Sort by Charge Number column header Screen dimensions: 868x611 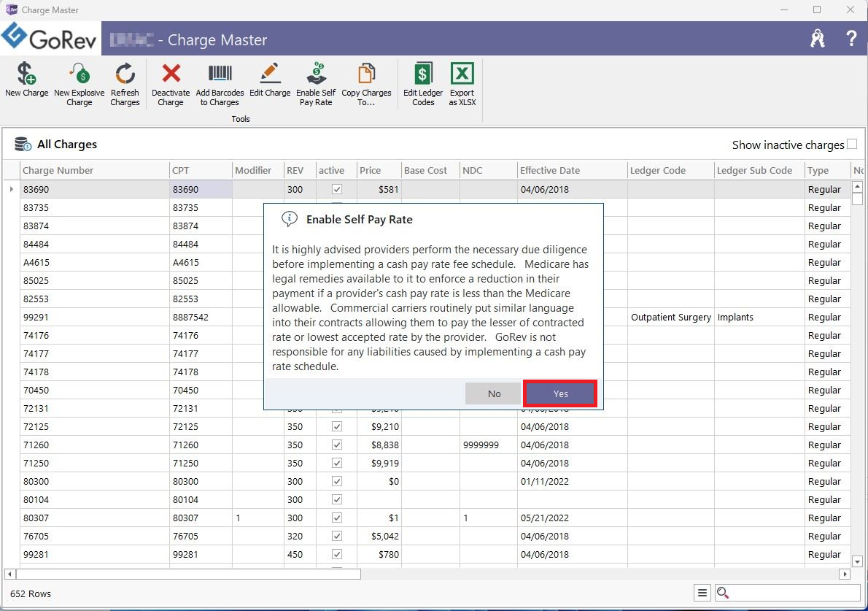pos(95,170)
